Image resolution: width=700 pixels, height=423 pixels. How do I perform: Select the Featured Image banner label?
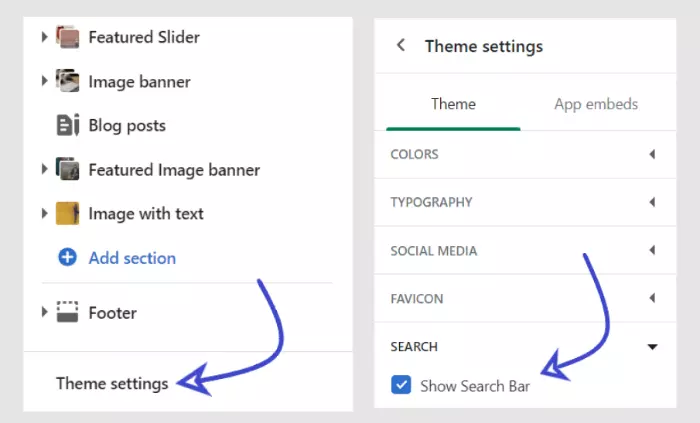tap(174, 170)
